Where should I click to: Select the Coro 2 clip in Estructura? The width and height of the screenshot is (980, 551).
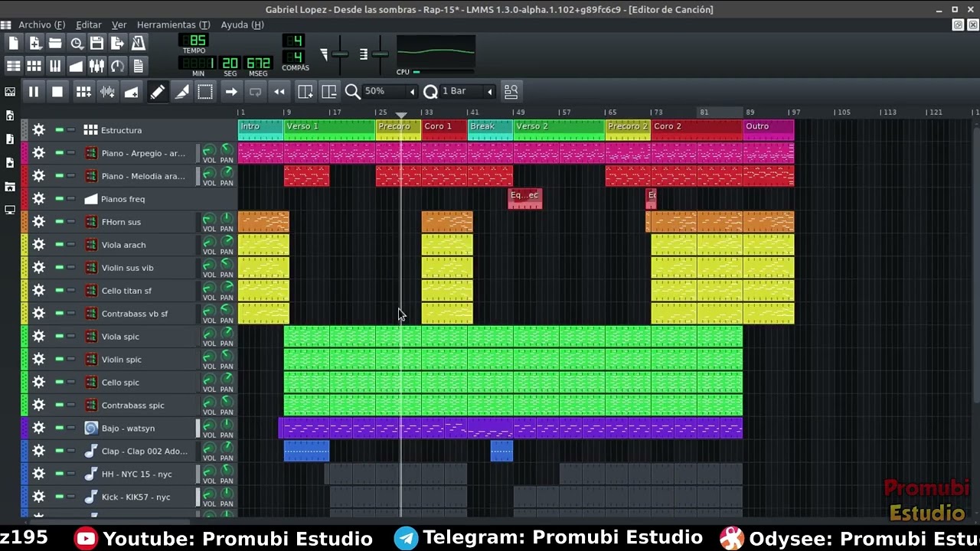(697, 130)
